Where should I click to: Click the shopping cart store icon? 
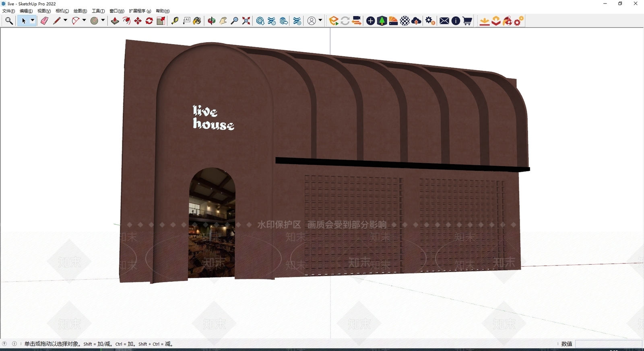click(467, 21)
